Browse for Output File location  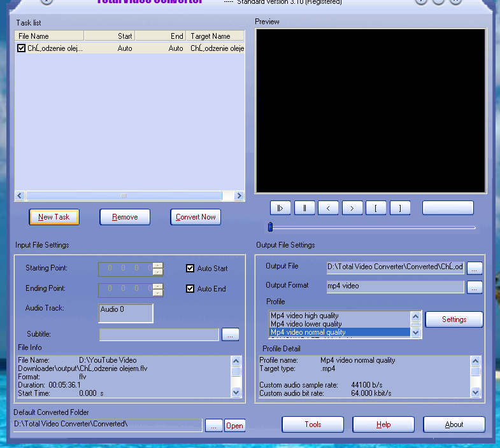tap(475, 268)
